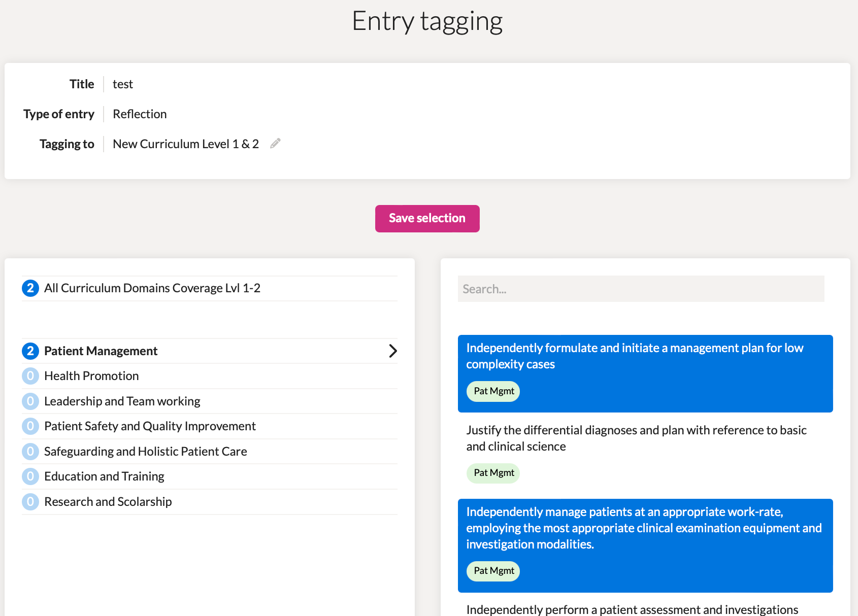Click the 'Reflection' entry type value

tap(140, 114)
